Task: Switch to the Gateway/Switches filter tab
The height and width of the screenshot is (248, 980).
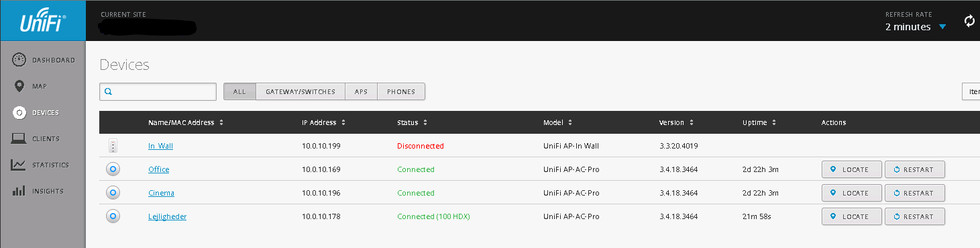Action: [x=301, y=91]
